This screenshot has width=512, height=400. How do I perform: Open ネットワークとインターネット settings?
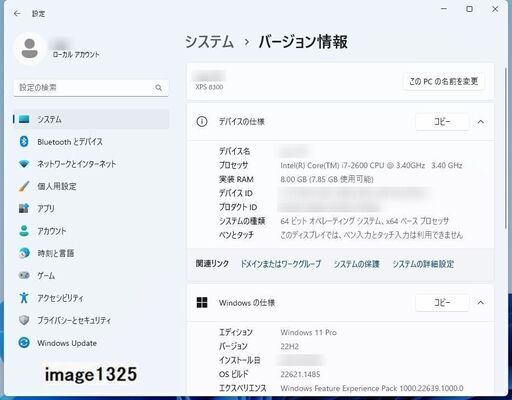[x=91, y=164]
